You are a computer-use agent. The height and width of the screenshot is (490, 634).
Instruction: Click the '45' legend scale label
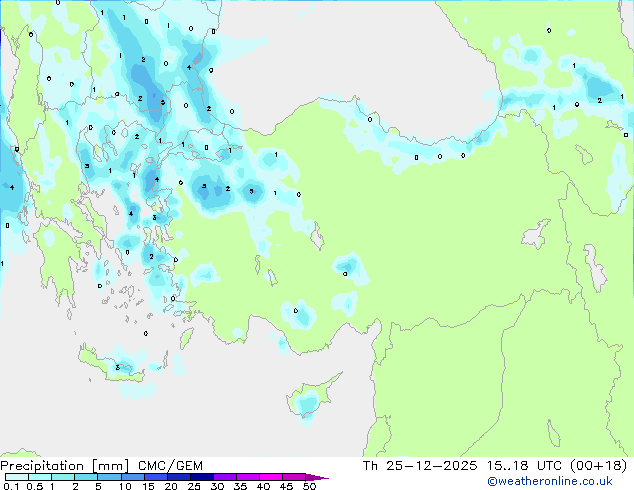pyautogui.click(x=286, y=486)
